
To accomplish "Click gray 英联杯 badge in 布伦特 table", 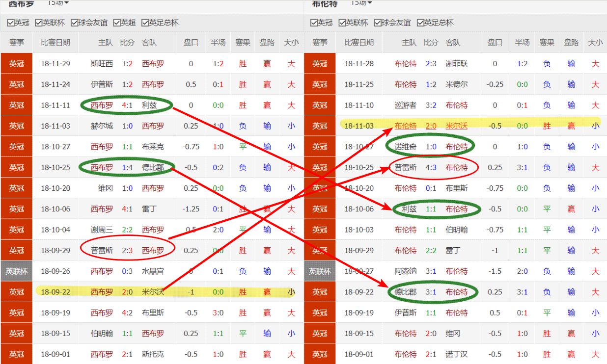I will point(320,271).
